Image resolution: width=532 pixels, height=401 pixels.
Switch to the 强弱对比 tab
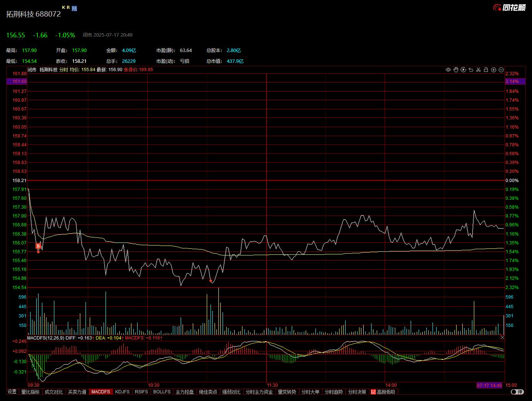(x=232, y=392)
